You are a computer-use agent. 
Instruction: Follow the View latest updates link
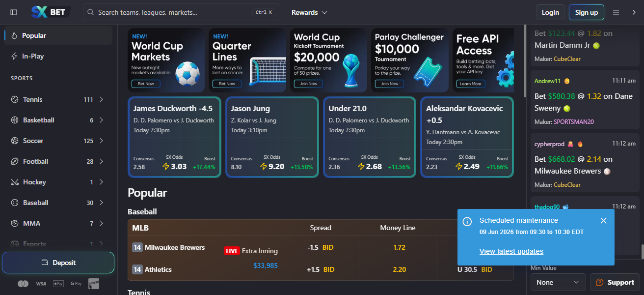(x=511, y=251)
